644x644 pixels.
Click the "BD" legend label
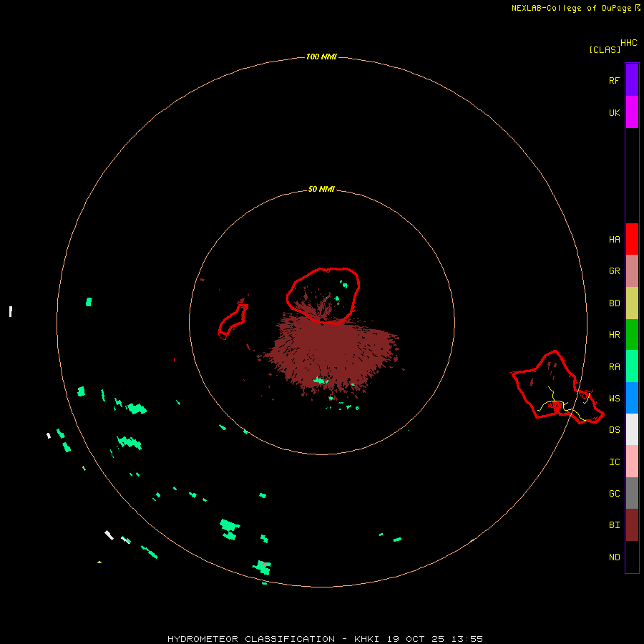click(x=614, y=303)
